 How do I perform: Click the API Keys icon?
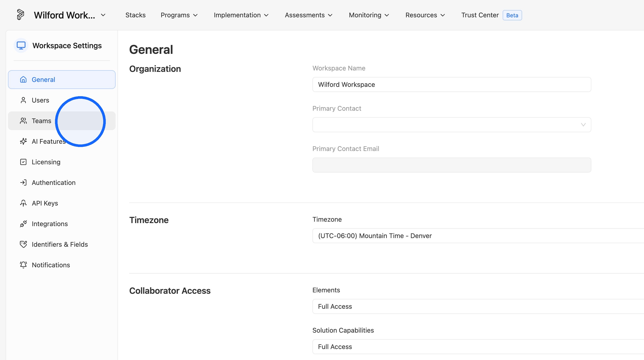pyautogui.click(x=23, y=203)
